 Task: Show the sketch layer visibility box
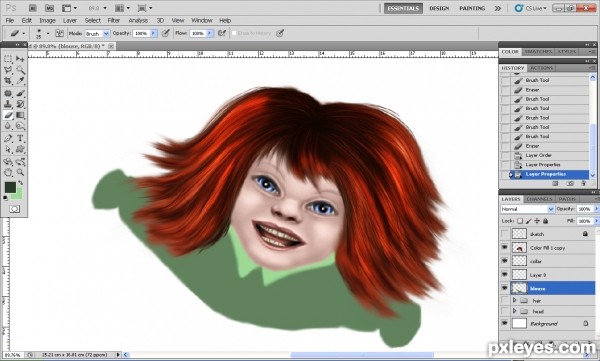pos(505,234)
